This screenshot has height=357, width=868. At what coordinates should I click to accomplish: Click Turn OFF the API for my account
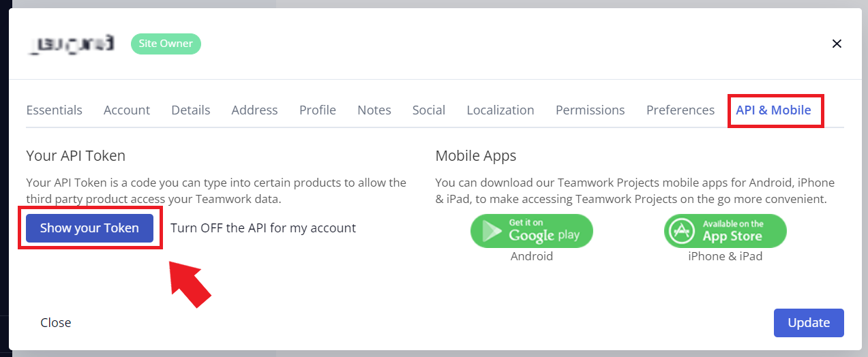[263, 228]
